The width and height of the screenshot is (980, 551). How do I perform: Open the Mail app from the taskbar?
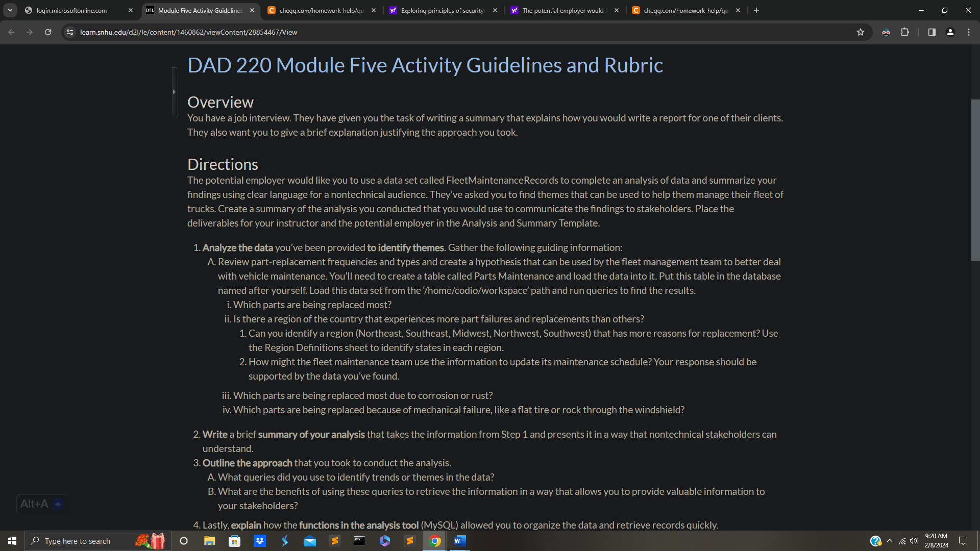point(310,541)
